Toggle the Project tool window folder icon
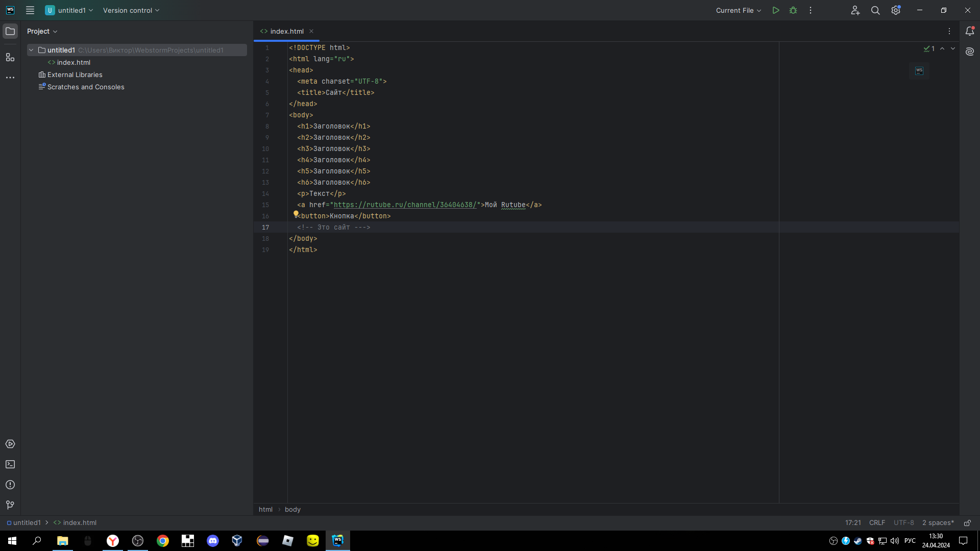 pos(10,31)
